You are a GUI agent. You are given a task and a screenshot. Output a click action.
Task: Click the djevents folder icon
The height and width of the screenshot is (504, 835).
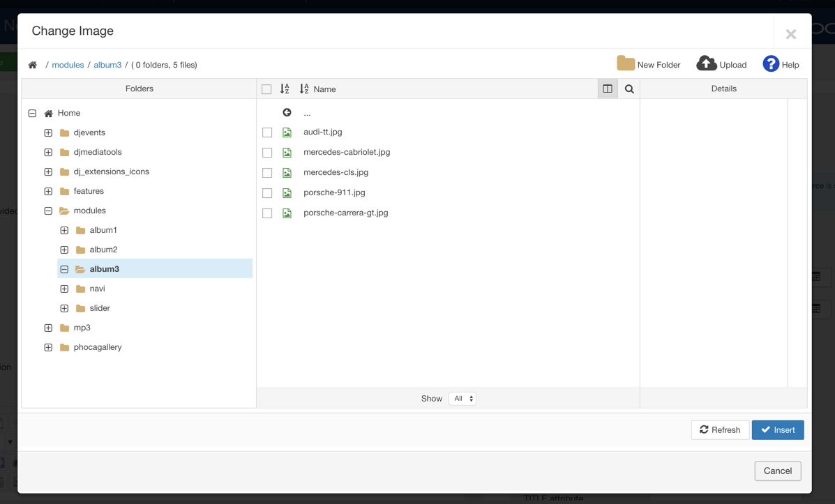coord(64,132)
